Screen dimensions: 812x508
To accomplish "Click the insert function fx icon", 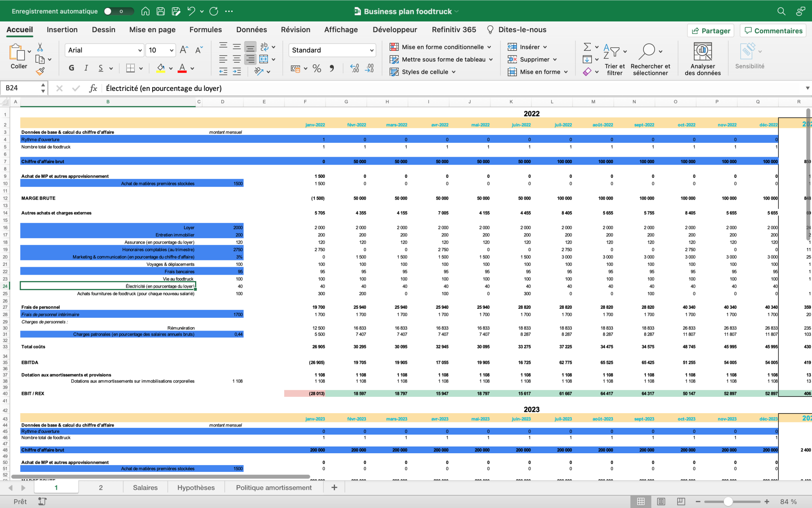I will (x=93, y=88).
